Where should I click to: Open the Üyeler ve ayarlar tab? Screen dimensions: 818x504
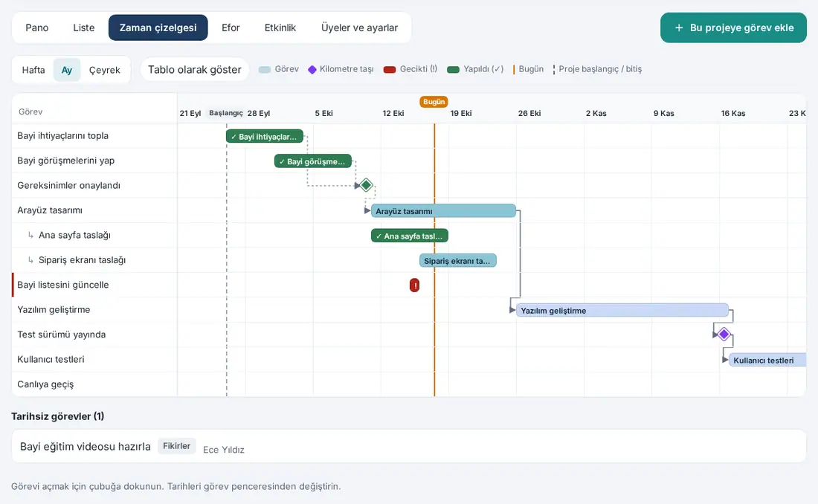point(359,28)
